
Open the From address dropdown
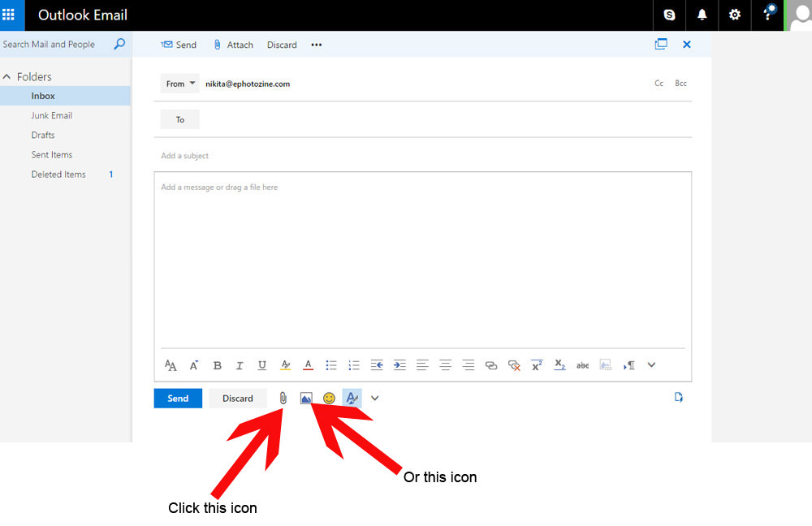pos(179,84)
